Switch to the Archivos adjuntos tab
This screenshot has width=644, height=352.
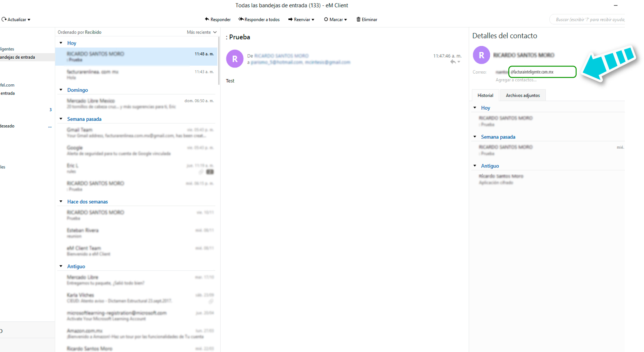(x=523, y=95)
